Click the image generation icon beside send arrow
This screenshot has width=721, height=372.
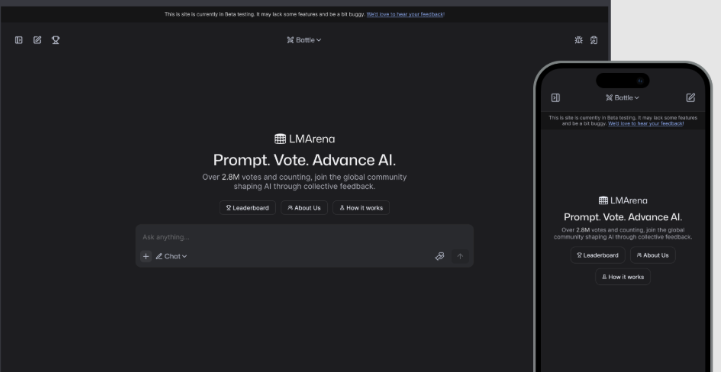(440, 256)
